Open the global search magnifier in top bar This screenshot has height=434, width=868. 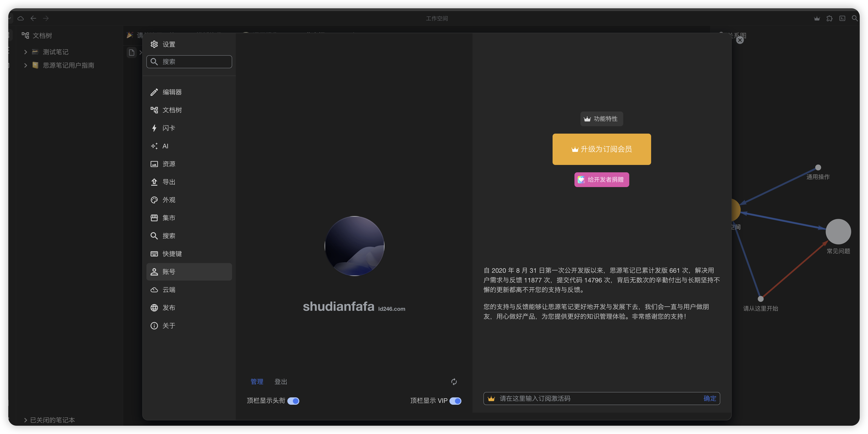[x=854, y=19]
